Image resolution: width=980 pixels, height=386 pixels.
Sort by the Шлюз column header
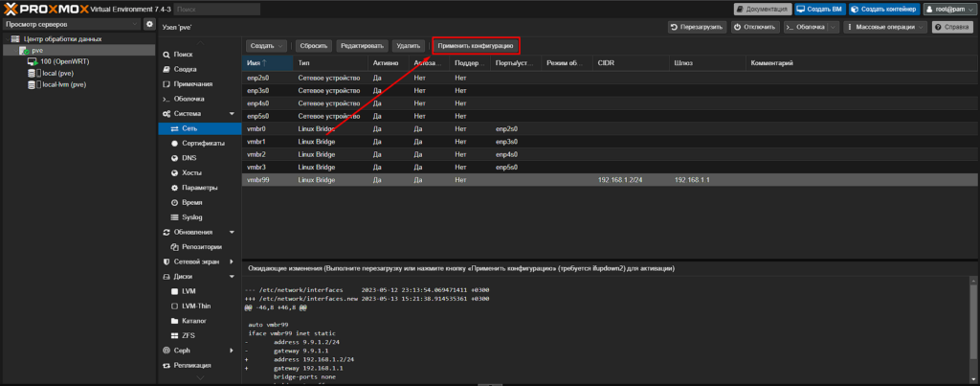coord(707,63)
